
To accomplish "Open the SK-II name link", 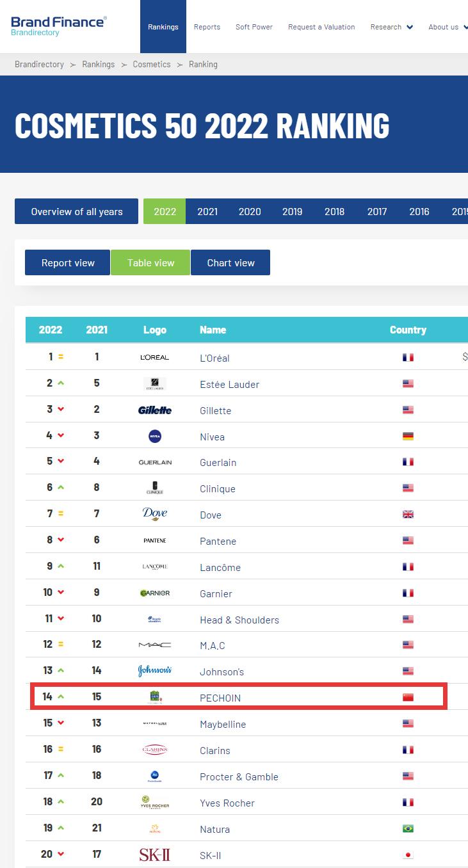I will pos(210,855).
